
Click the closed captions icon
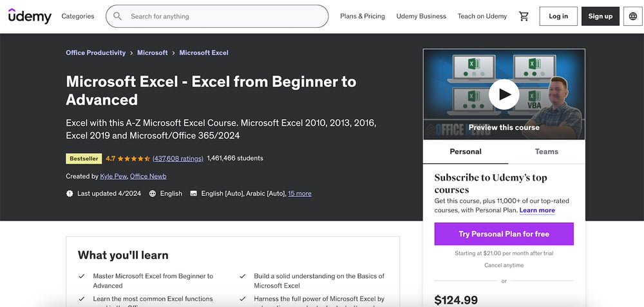coord(193,193)
